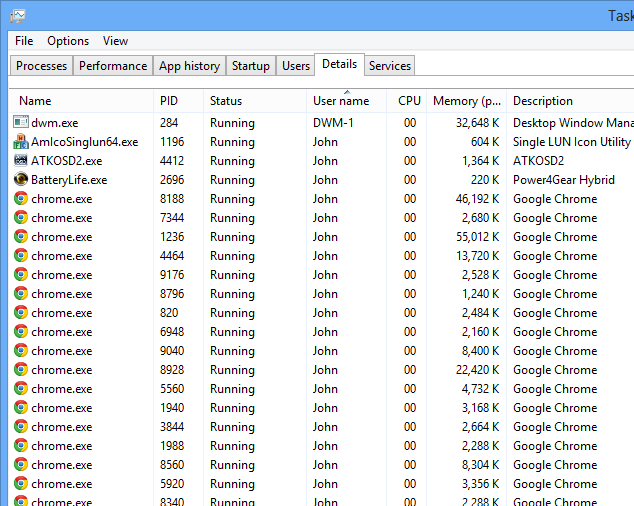Screen dimensions: 634x506
Task: Switch to the Performance tab
Action: (x=113, y=66)
